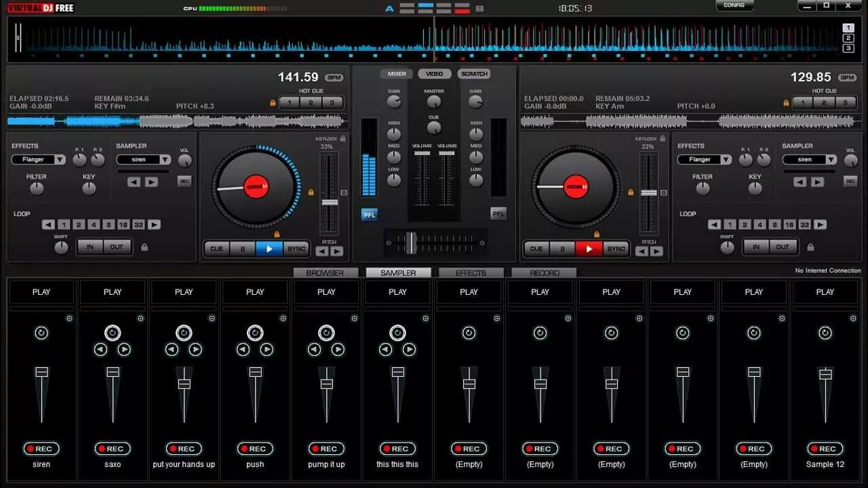Click the left deck loop decrease arrow
The image size is (868, 488).
pyautogui.click(x=48, y=225)
